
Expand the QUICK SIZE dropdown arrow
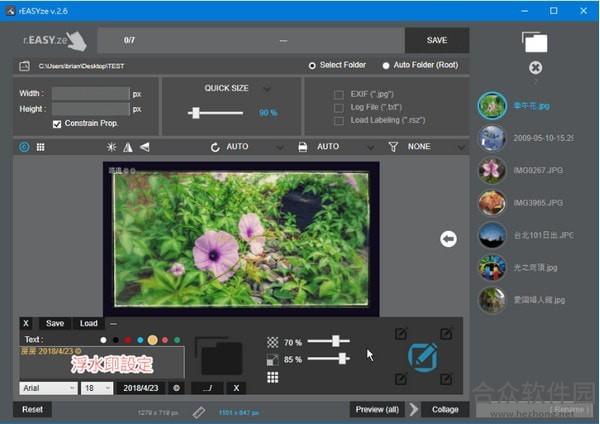[267, 89]
